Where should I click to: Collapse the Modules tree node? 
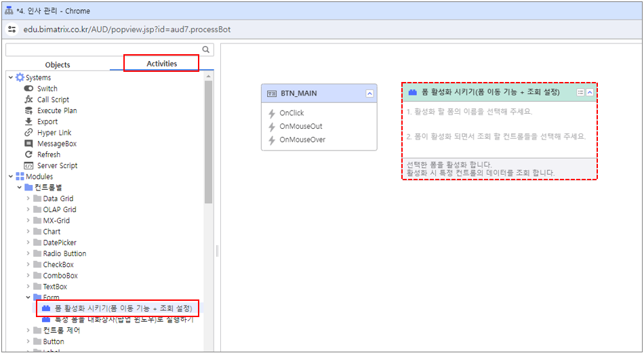[11, 177]
